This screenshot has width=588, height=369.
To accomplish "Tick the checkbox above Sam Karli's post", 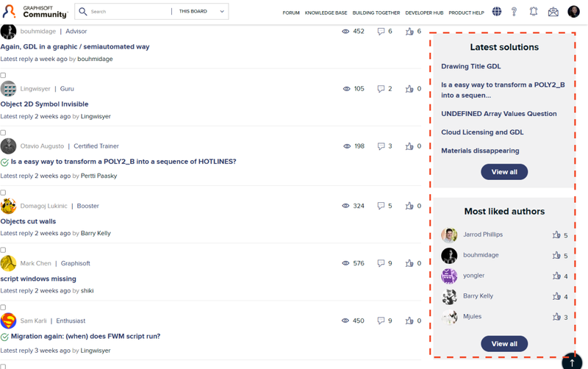I will coord(3,307).
